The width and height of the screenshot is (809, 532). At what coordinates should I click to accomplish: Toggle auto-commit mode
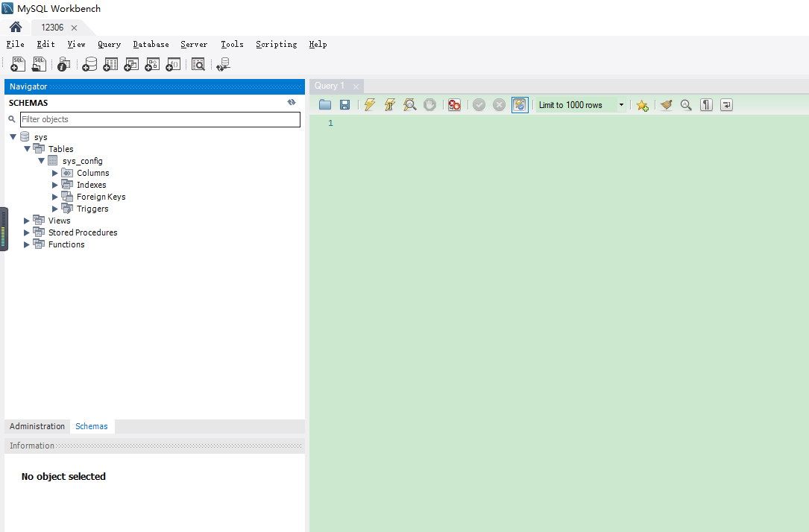520,104
